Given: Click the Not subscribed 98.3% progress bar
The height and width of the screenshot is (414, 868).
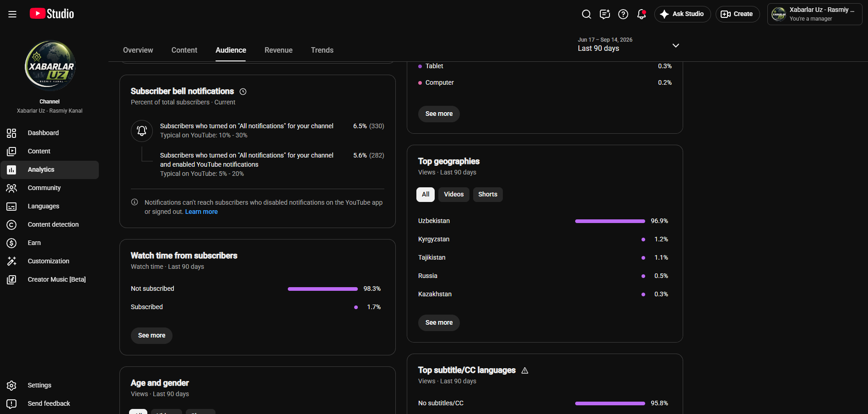Looking at the screenshot, I should pos(323,289).
